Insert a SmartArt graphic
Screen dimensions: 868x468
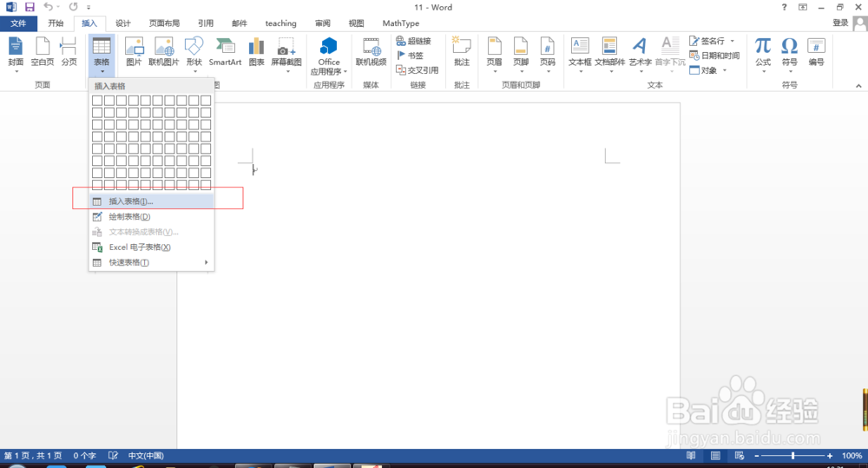[226, 53]
